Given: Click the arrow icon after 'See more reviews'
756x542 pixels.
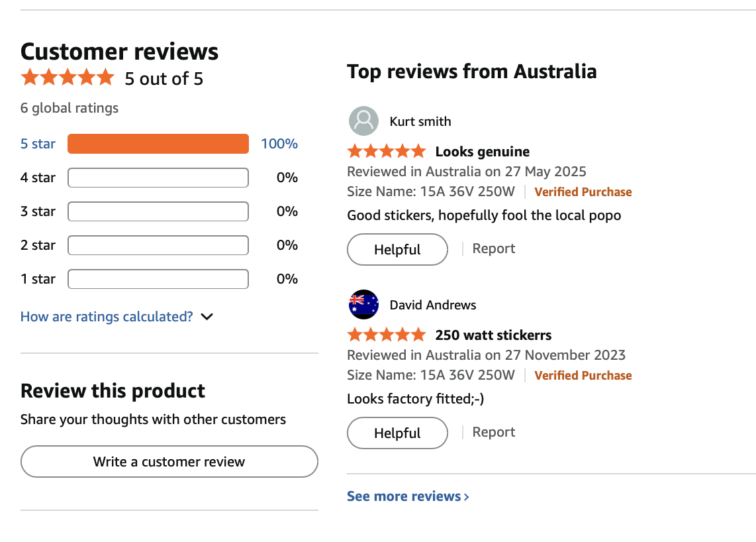Looking at the screenshot, I should 468,496.
